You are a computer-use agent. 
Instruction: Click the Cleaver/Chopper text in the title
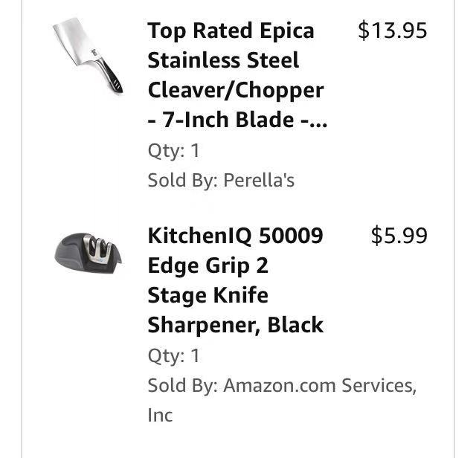pos(236,90)
